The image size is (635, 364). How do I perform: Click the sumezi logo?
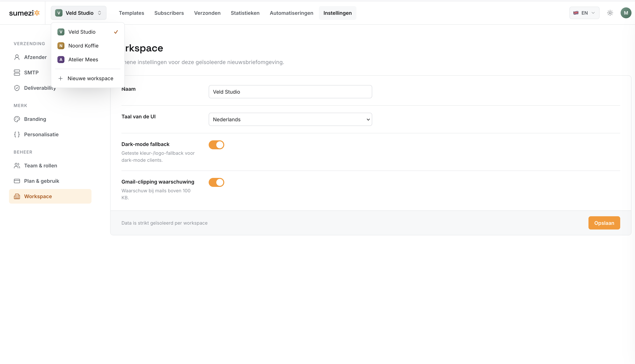coord(24,13)
